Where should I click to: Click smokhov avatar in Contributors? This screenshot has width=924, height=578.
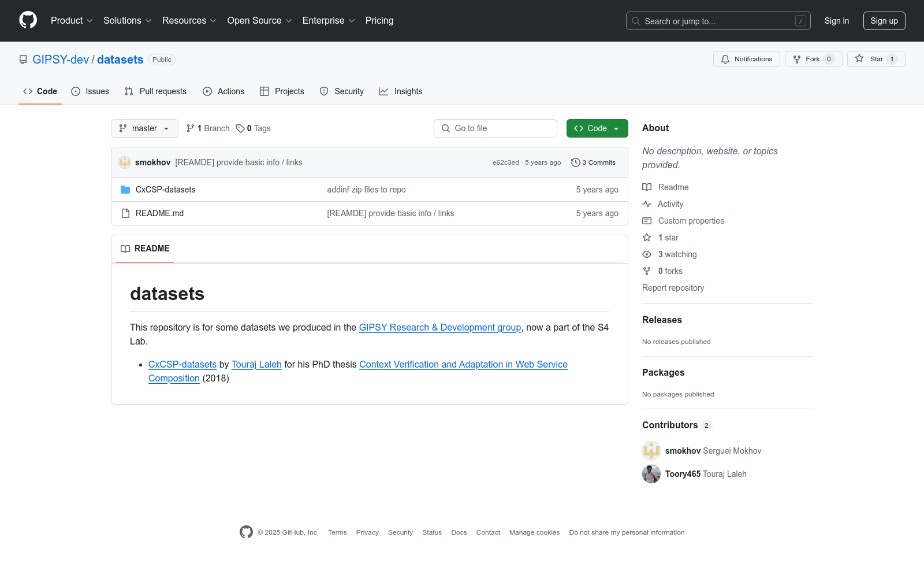[x=651, y=451]
